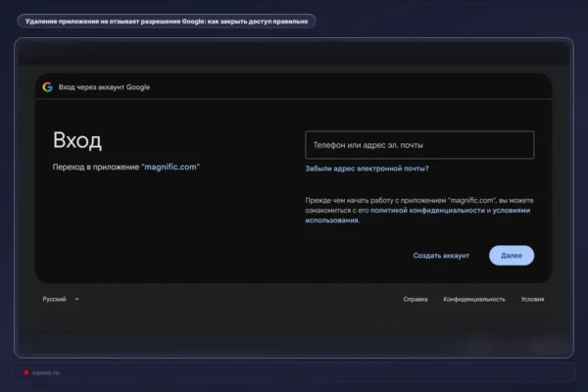The image size is (588, 392).
Task: Open the magnific.com app link
Action: click(171, 167)
